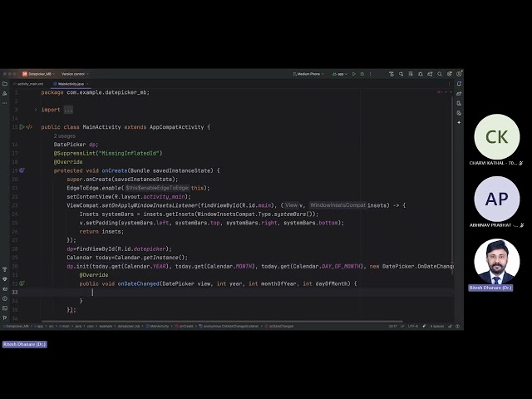Click the CK participant avatar for Charvi Kathal

pyautogui.click(x=497, y=136)
